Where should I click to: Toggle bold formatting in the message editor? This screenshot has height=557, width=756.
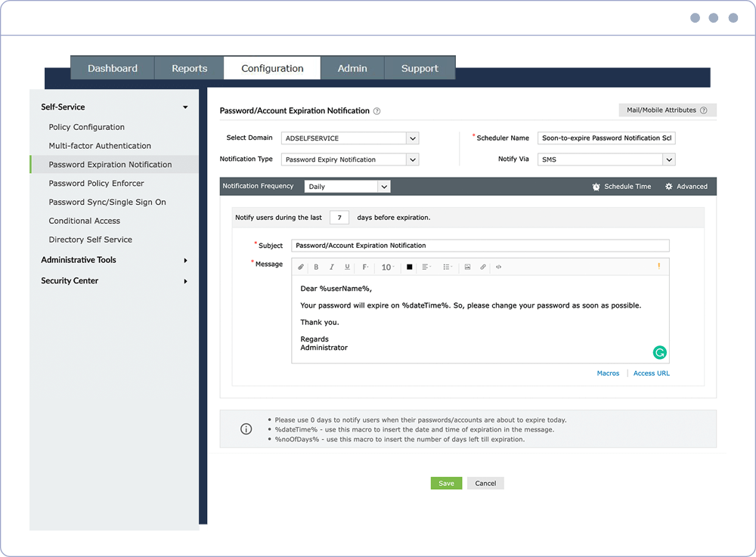click(316, 267)
